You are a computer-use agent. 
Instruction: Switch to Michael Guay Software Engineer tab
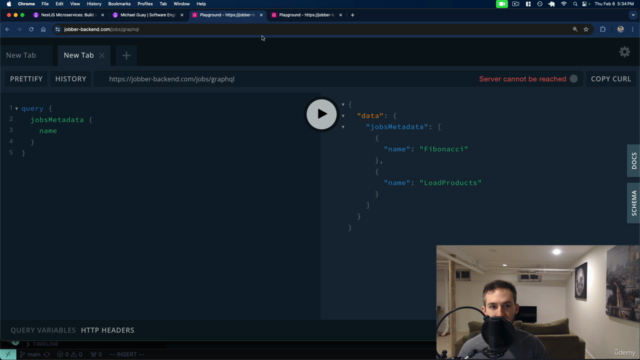click(x=147, y=15)
